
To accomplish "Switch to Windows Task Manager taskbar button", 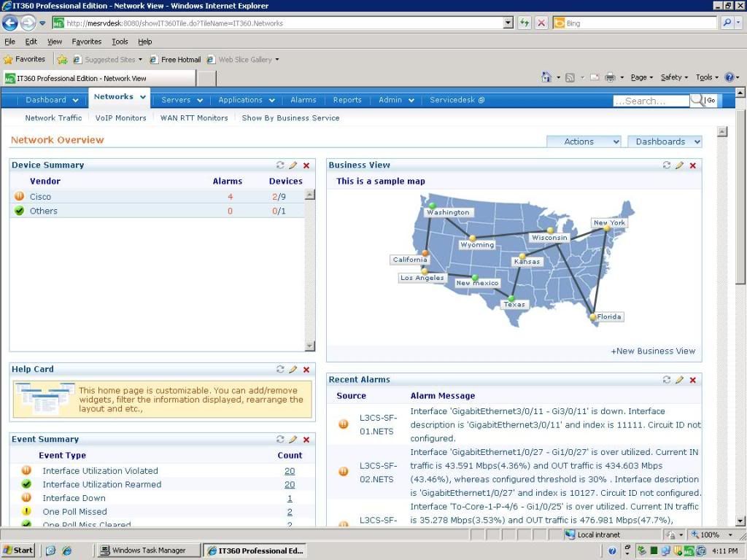I will 148,551.
